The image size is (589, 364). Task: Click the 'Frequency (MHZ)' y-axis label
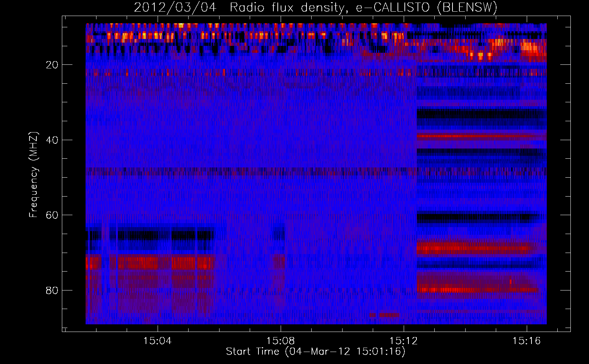click(33, 175)
